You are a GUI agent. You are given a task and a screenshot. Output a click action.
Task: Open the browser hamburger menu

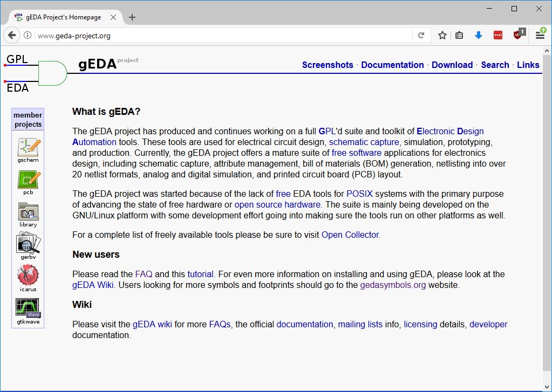pyautogui.click(x=540, y=35)
